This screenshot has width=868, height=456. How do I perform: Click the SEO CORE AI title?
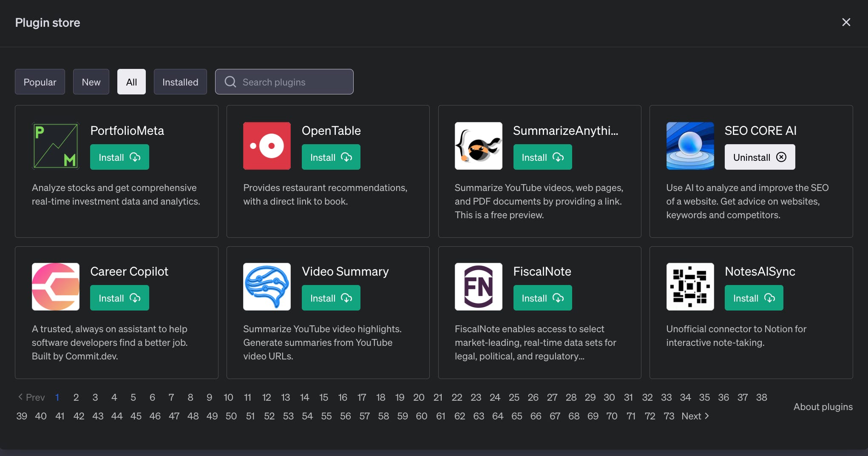760,131
